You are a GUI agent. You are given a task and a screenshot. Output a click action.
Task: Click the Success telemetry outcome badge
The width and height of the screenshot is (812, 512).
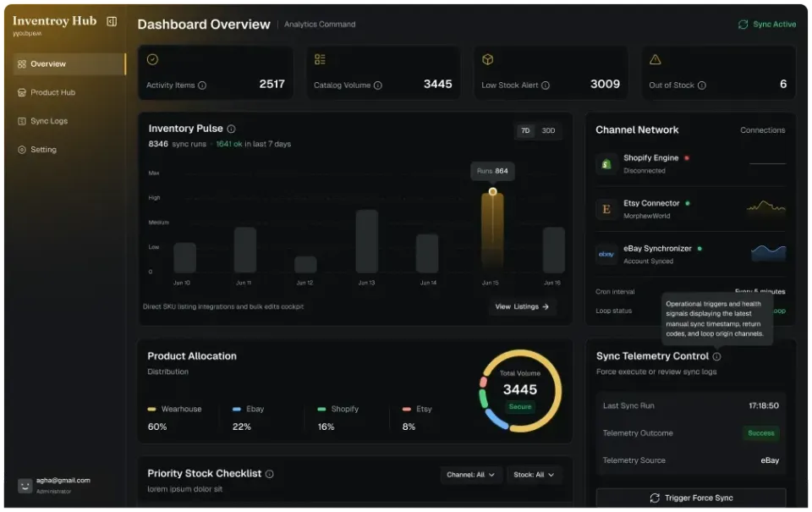(760, 433)
